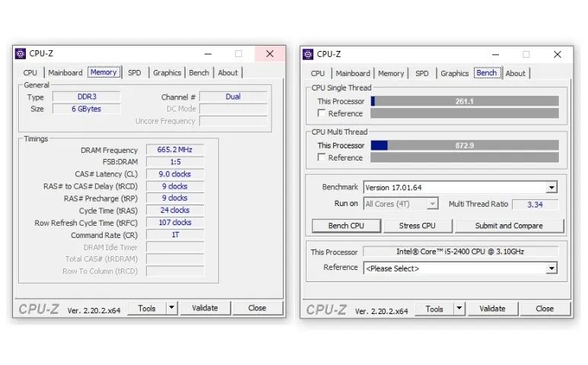Open SPD tab in right window
Image resolution: width=588 pixels, height=365 pixels.
422,74
